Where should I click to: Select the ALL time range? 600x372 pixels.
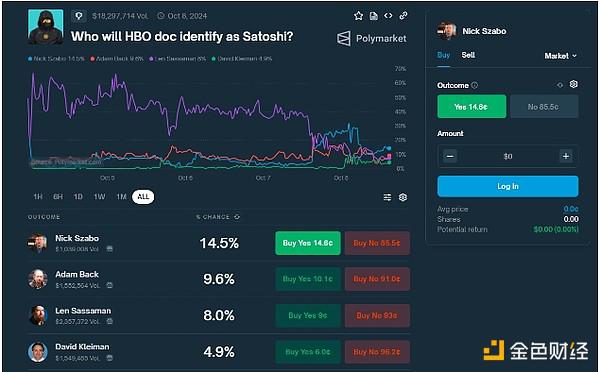(143, 197)
